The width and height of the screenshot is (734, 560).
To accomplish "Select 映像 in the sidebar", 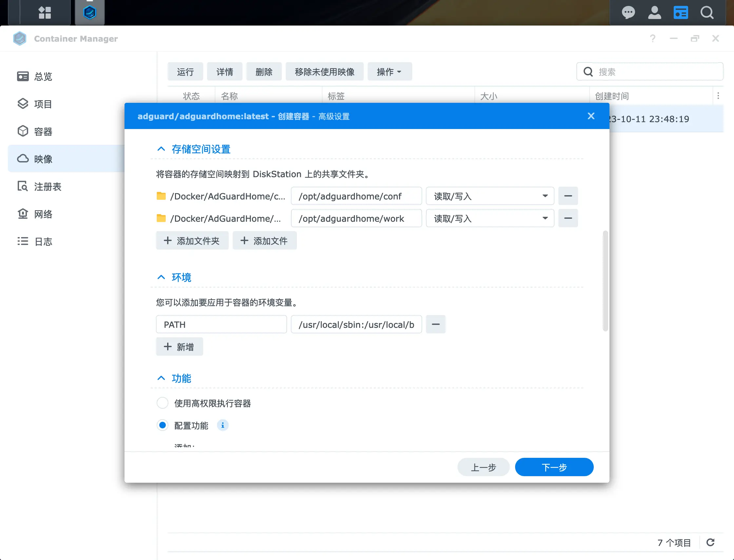I will pyautogui.click(x=66, y=159).
